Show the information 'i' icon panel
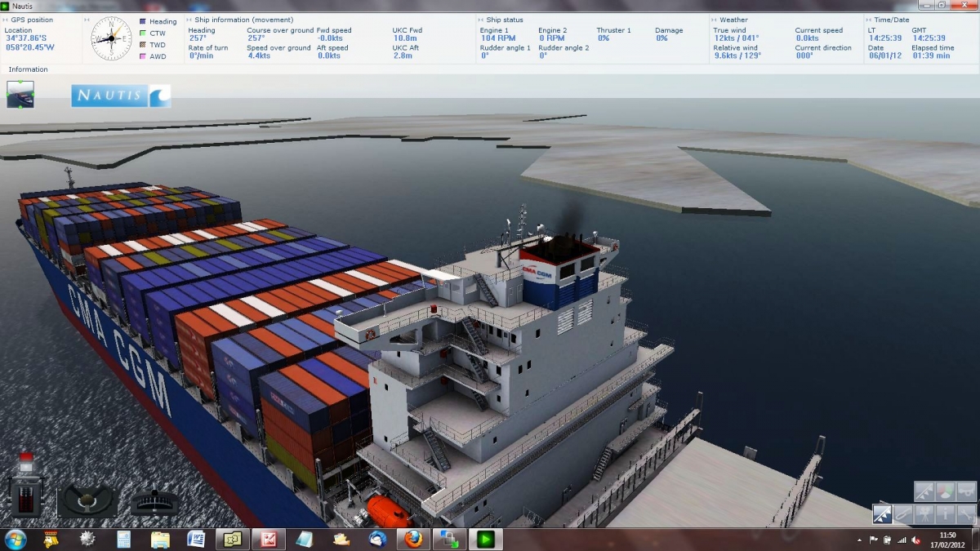Screen dimensions: 980x551 tap(946, 513)
